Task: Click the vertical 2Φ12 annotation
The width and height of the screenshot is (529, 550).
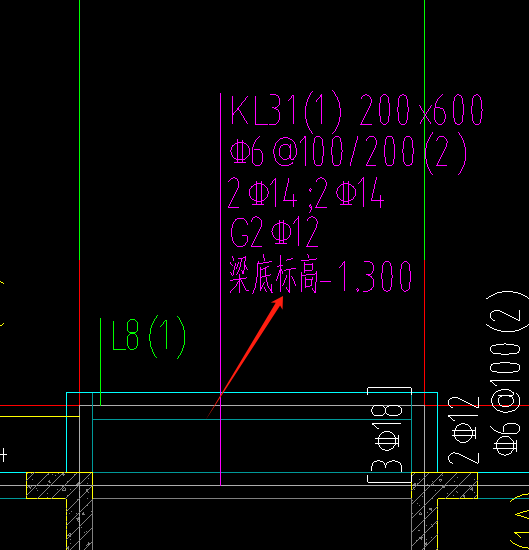Action: 464,431
